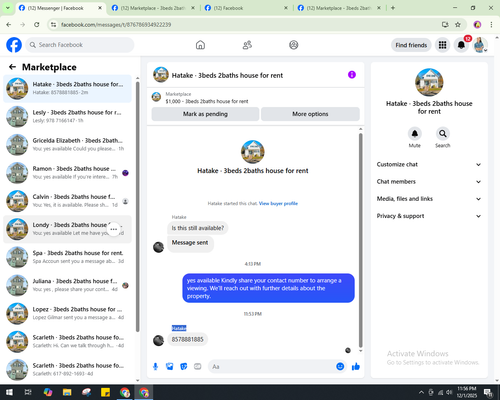The image size is (500, 400).
Task: Attach a photo with the image icon
Action: point(170,367)
